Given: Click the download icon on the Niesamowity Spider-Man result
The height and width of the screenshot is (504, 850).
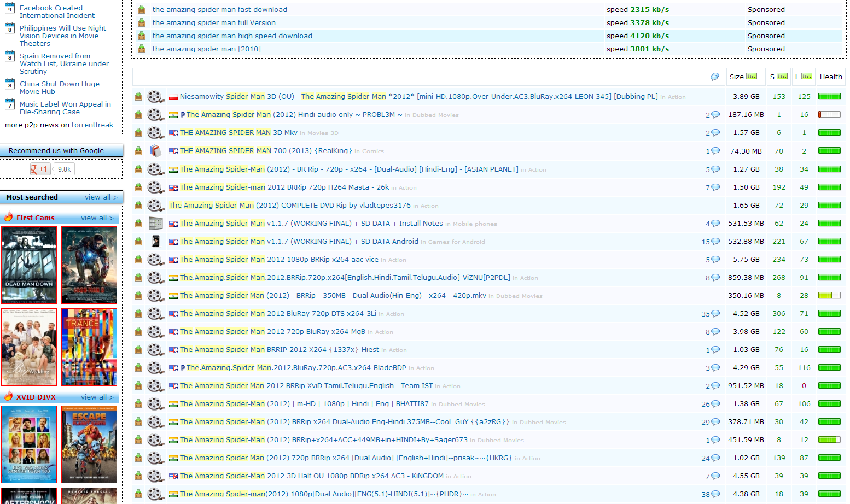Looking at the screenshot, I should pyautogui.click(x=138, y=96).
